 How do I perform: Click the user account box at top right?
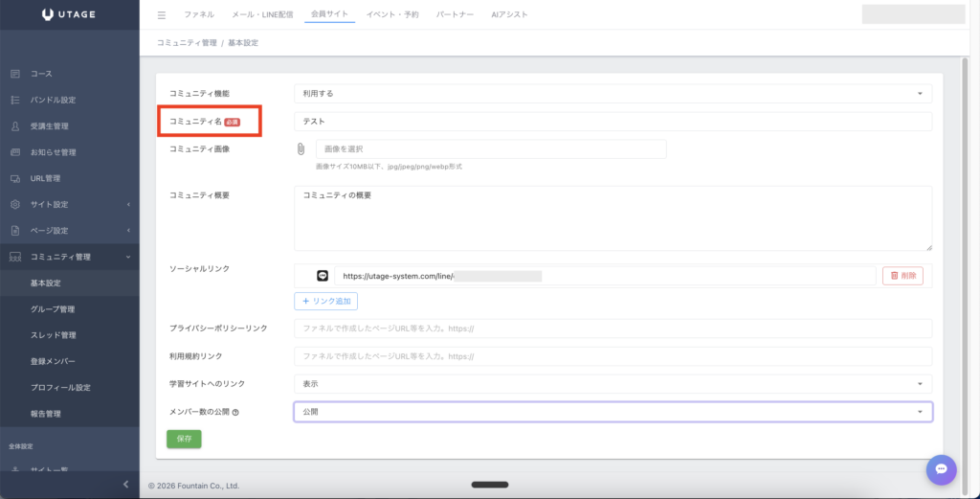913,14
